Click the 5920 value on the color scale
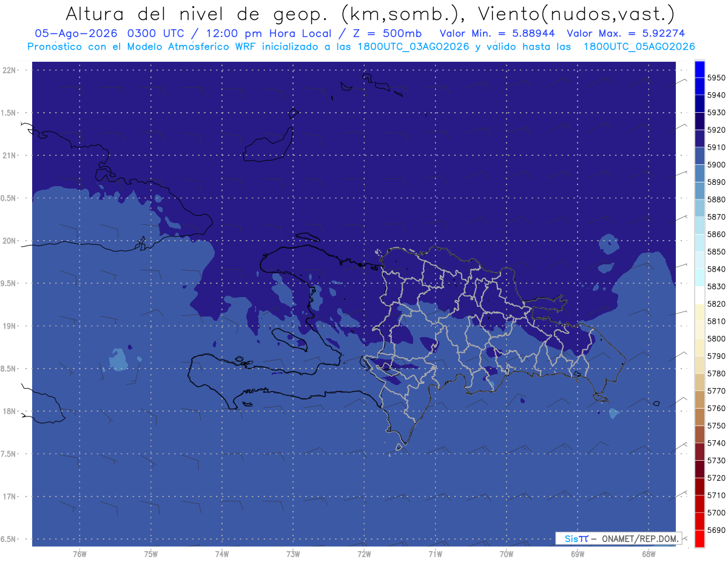Screen dimensions: 728x562 click(x=716, y=130)
